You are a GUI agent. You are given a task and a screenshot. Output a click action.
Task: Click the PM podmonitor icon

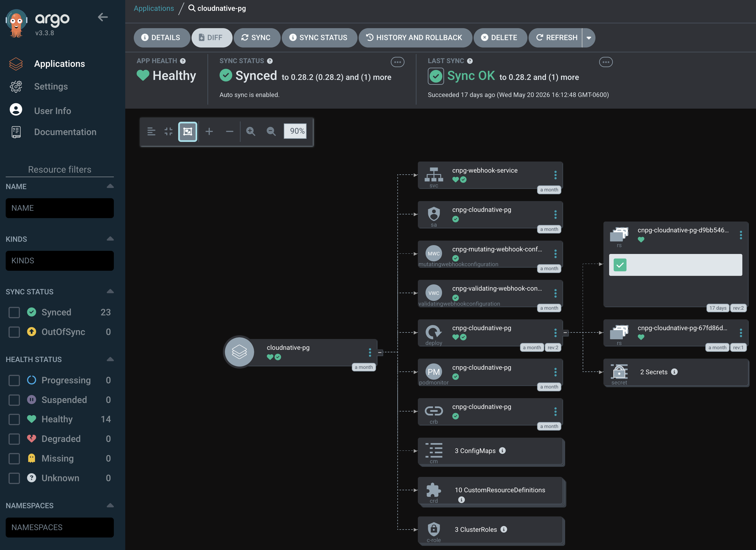click(434, 372)
